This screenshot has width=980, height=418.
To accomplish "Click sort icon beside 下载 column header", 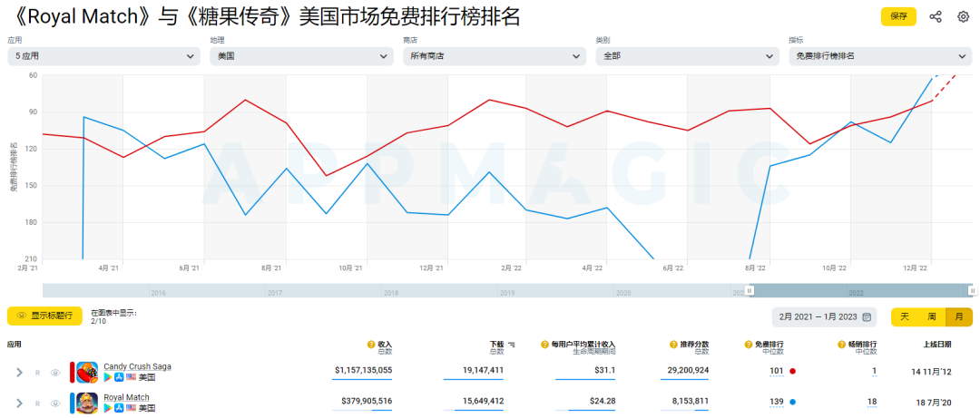I will coord(512,345).
